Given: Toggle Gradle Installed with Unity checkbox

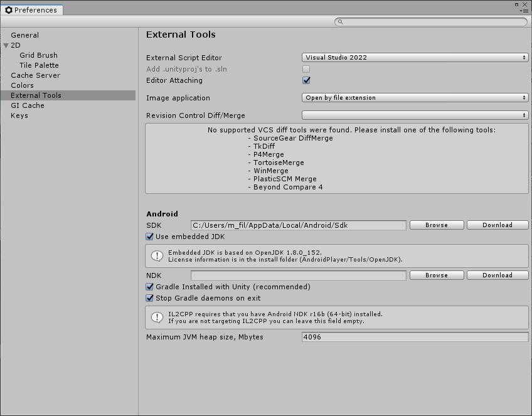Looking at the screenshot, I should click(149, 287).
